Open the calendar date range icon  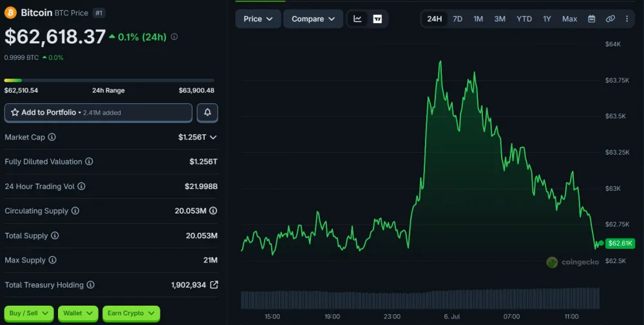click(591, 19)
